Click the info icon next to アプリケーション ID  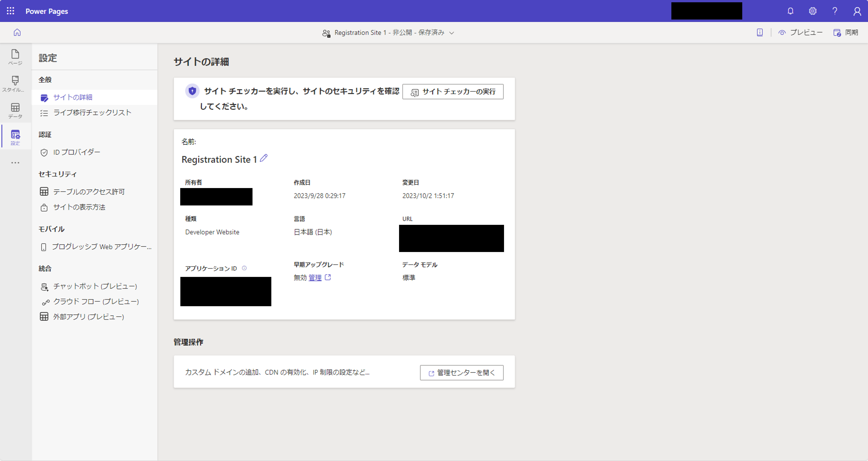coord(244,268)
